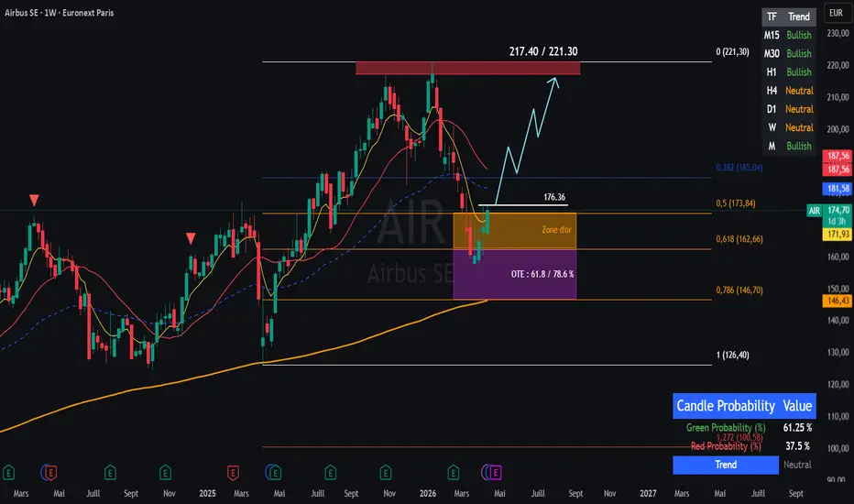Viewport: 854px width, 504px height.
Task: Click the Candle Probability header
Action: 726,406
